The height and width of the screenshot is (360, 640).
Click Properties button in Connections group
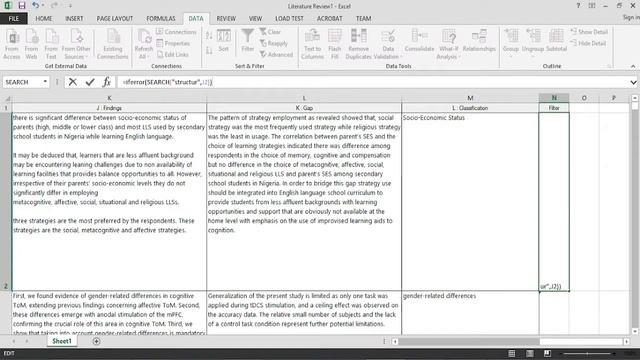[173, 43]
